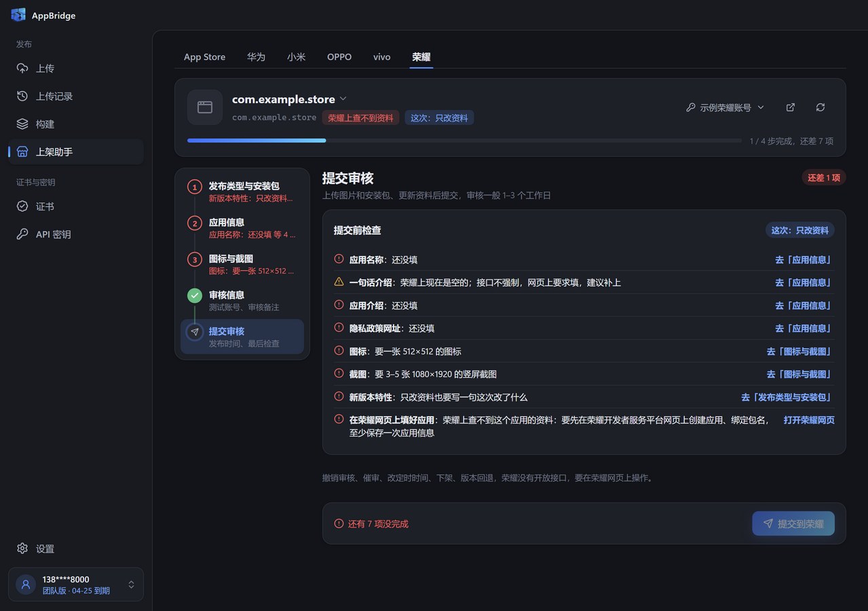
Task: Click error icon beside 应用名称
Action: [339, 259]
